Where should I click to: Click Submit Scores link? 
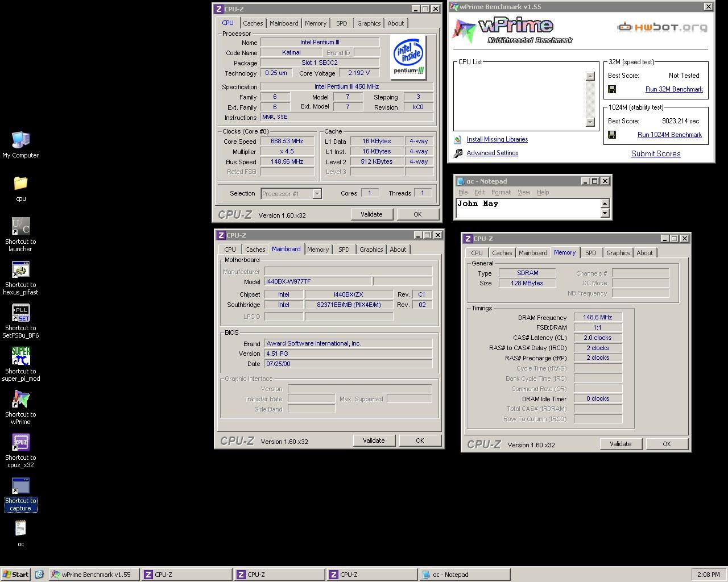tap(656, 153)
